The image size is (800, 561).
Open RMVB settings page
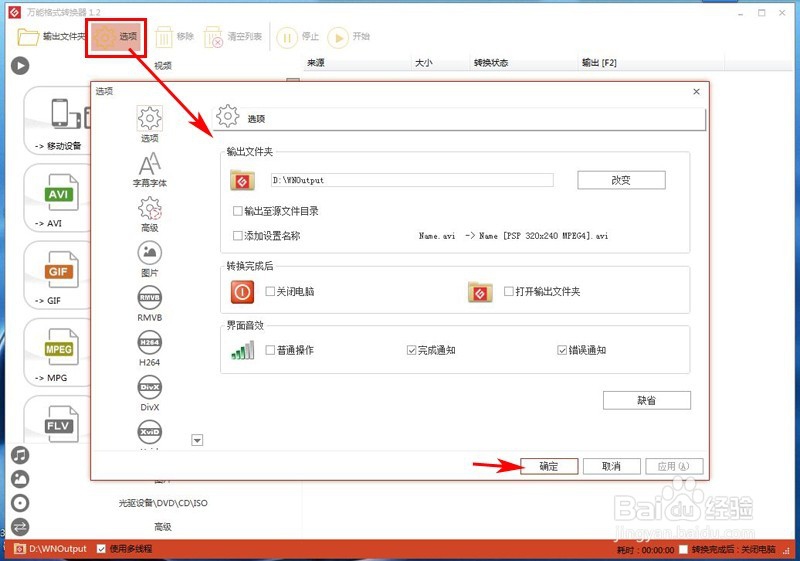[149, 304]
